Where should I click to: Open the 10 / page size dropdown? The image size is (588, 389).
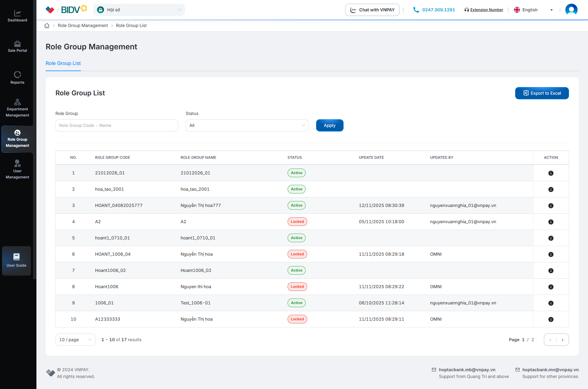[75, 340]
